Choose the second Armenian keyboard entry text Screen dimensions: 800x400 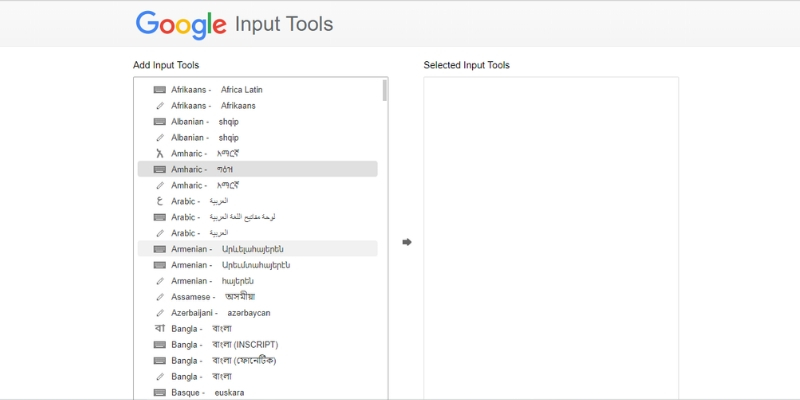point(231,265)
